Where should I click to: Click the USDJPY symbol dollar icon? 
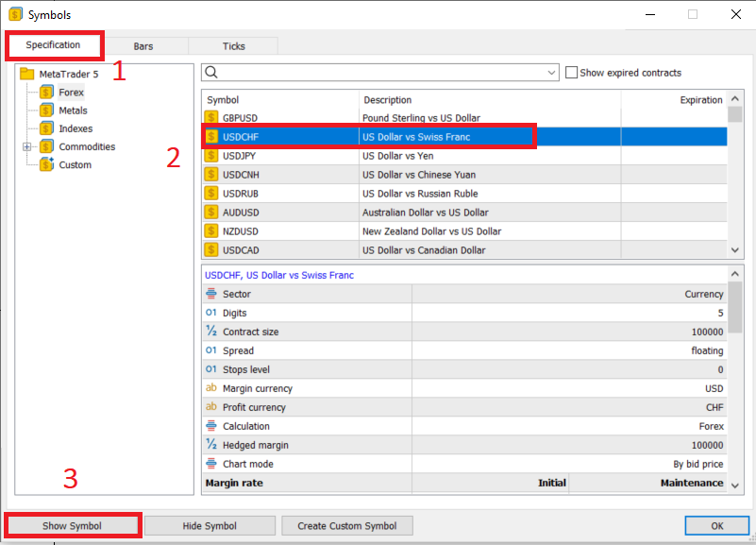pos(211,156)
